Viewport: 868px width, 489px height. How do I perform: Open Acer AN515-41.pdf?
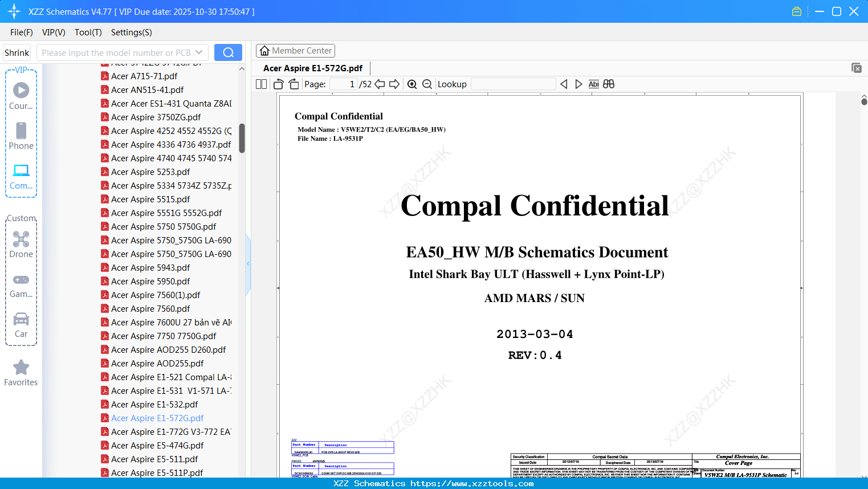click(x=148, y=90)
